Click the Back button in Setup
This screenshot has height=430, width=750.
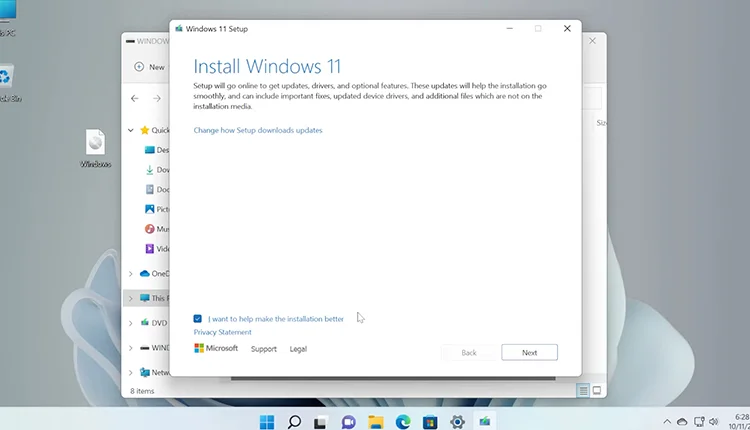pyautogui.click(x=469, y=353)
